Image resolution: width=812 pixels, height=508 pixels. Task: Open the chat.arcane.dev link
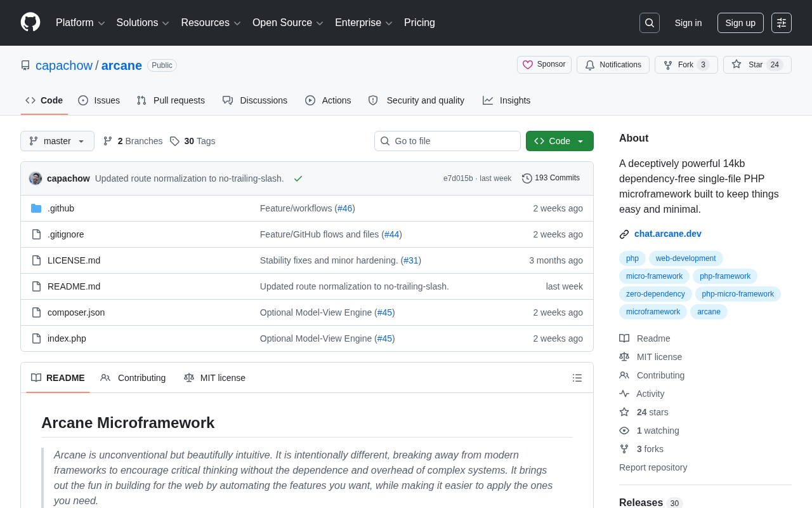[x=667, y=234]
